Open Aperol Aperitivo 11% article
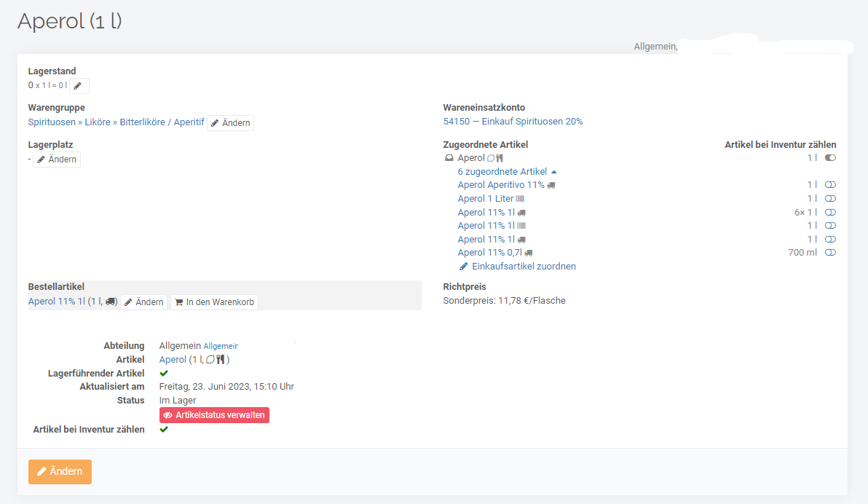This screenshot has height=504, width=868. pos(501,185)
